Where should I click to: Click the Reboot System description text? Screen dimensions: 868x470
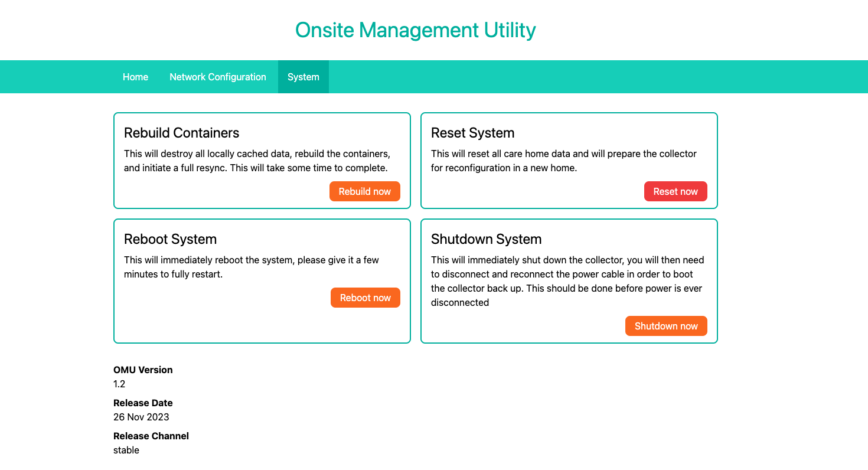(251, 267)
